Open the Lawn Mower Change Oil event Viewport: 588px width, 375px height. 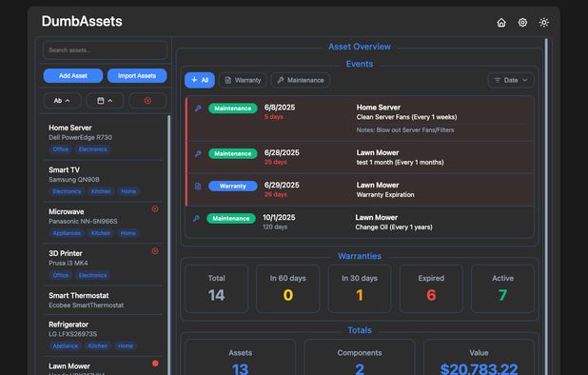click(360, 222)
